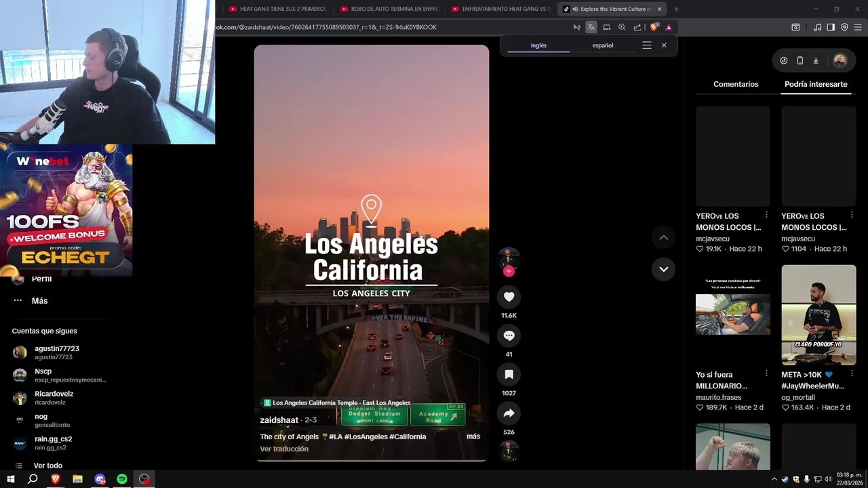This screenshot has height=488, width=868.
Task: Open File Explorer from the taskbar
Action: 77,479
